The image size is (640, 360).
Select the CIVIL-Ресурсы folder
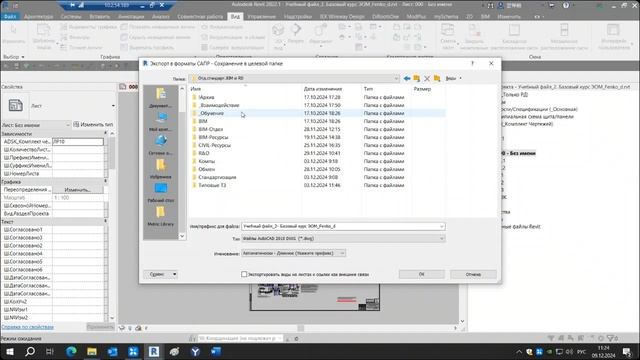(317, 145)
